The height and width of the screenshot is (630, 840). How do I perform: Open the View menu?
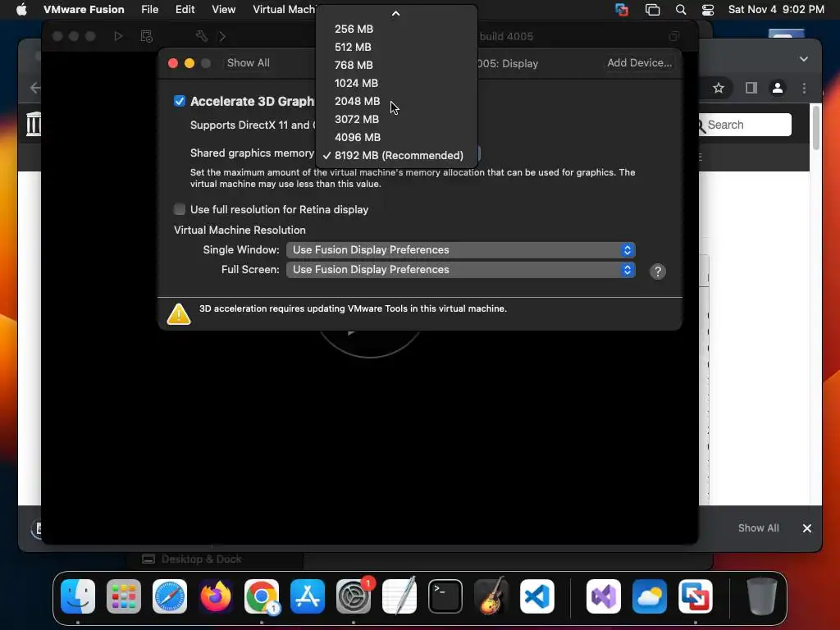tap(223, 9)
